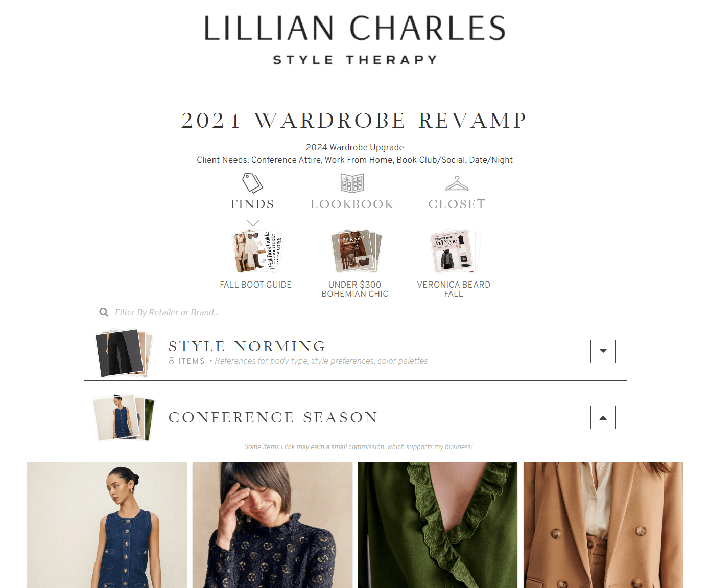Viewport: 710px width, 588px height.
Task: Open the camel double-breasted blazer item
Action: (603, 525)
